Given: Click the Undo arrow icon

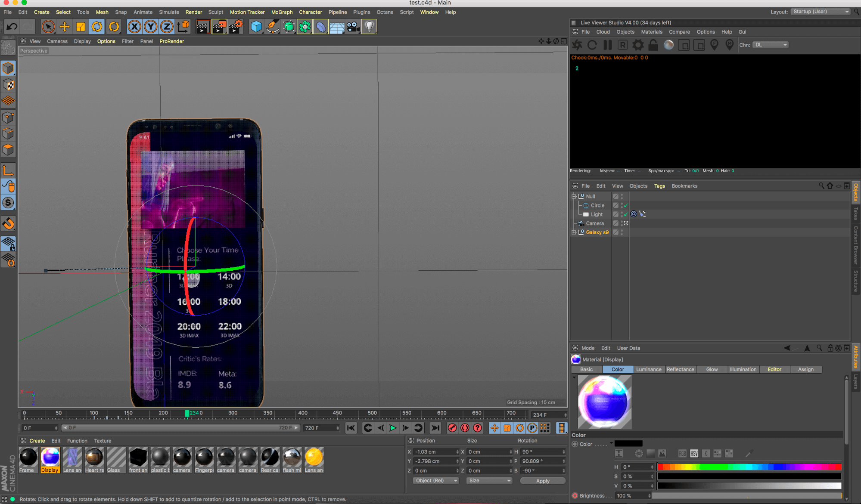Looking at the screenshot, I should [12, 27].
